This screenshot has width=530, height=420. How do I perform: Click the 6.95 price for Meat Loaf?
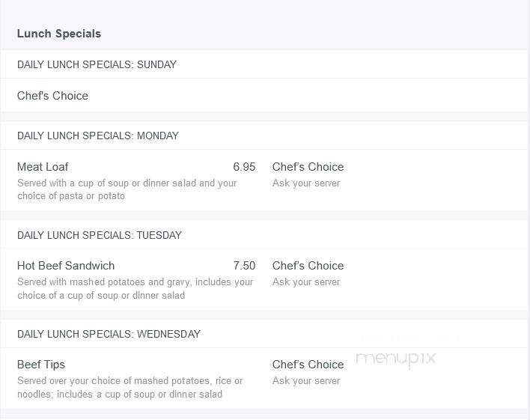tap(244, 167)
